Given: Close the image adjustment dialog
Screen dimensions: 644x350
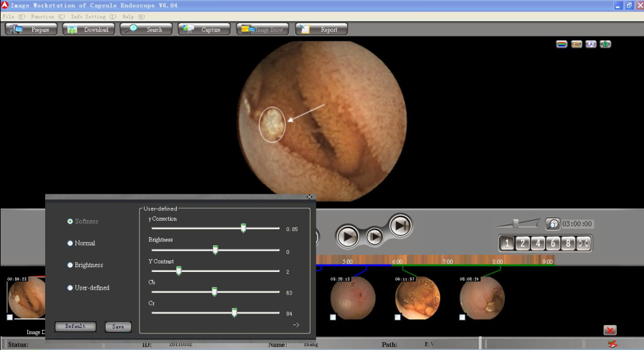Looking at the screenshot, I should pyautogui.click(x=309, y=197).
